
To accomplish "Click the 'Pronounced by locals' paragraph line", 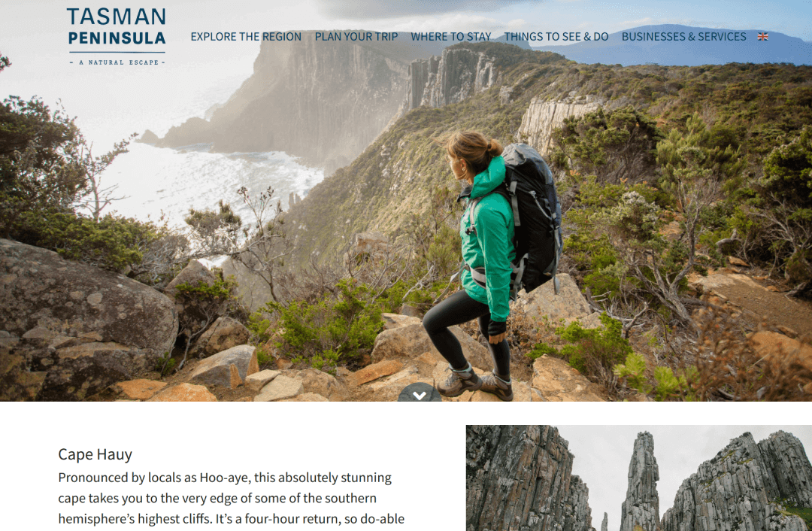I will (x=225, y=478).
